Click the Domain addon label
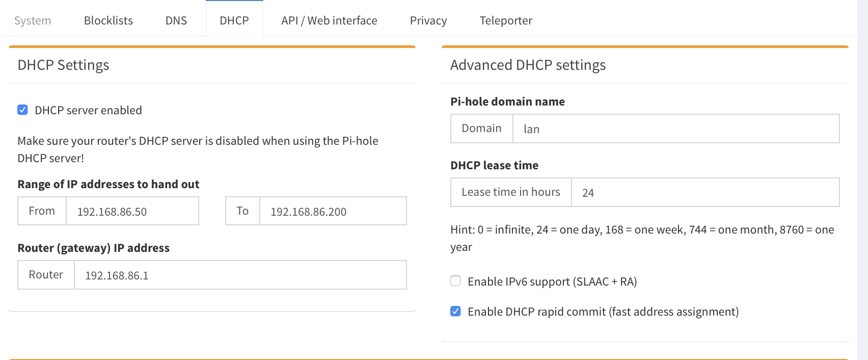Image resolution: width=868 pixels, height=360 pixels. coord(481,128)
